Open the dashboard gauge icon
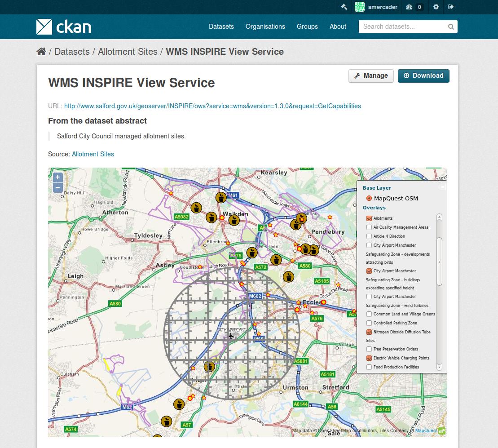Viewport: 498px width, 448px height. 409,7
